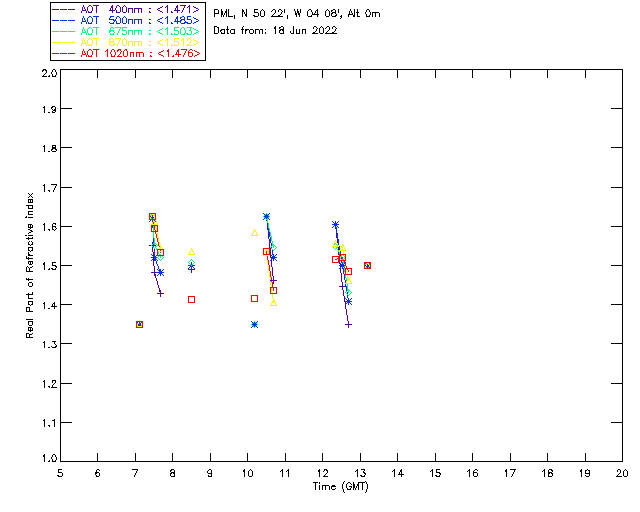The height and width of the screenshot is (512, 640).
Task: Click the x-axis tick label 18
Action: (x=547, y=474)
